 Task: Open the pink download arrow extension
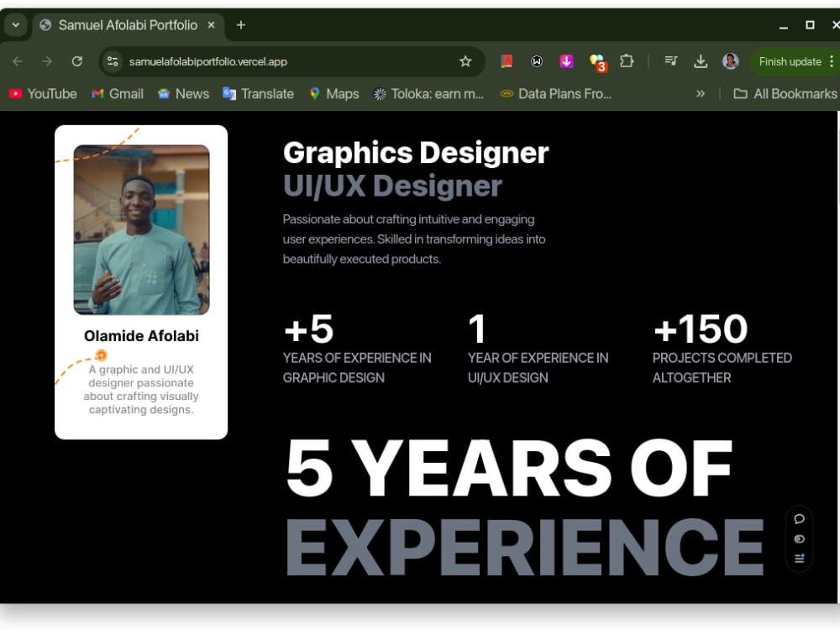(566, 61)
